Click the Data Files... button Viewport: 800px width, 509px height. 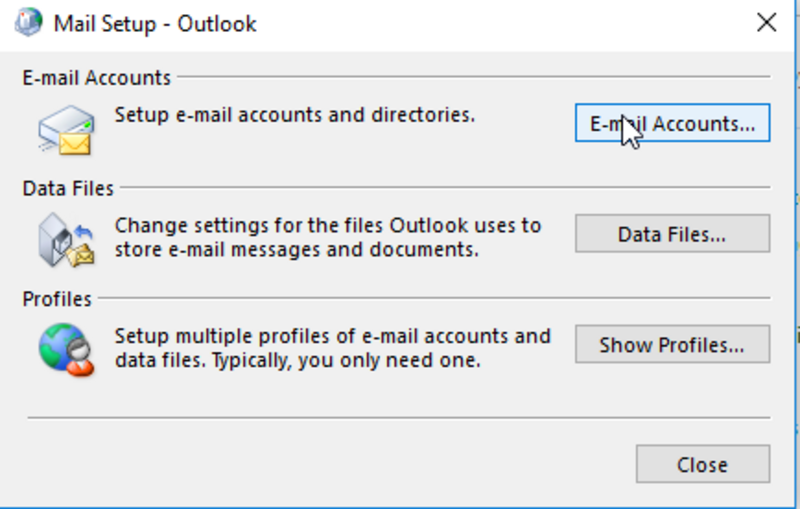(x=672, y=234)
